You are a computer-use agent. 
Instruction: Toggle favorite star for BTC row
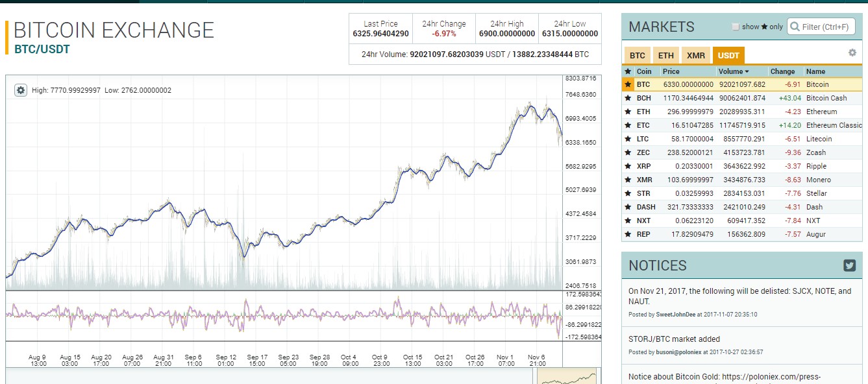point(628,84)
